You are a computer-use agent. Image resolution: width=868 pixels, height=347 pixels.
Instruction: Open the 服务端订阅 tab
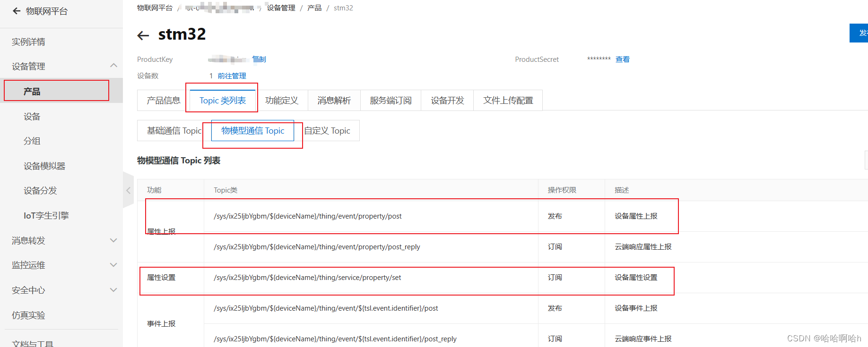pos(391,101)
